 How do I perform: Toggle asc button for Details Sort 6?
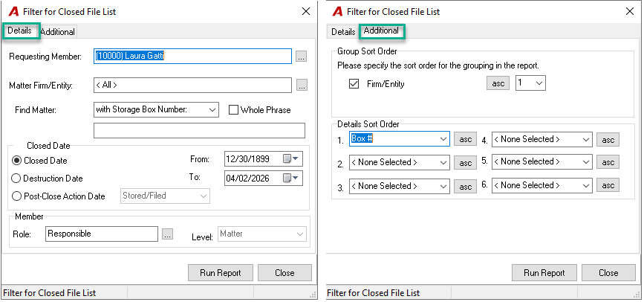click(x=608, y=185)
